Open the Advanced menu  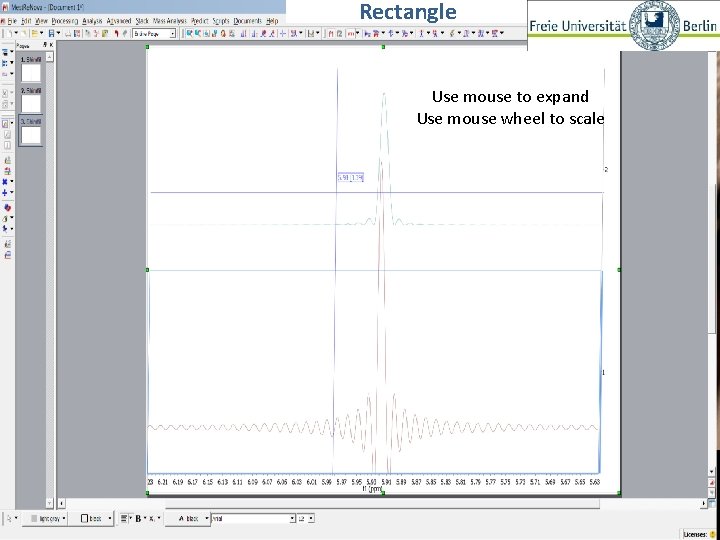click(119, 21)
